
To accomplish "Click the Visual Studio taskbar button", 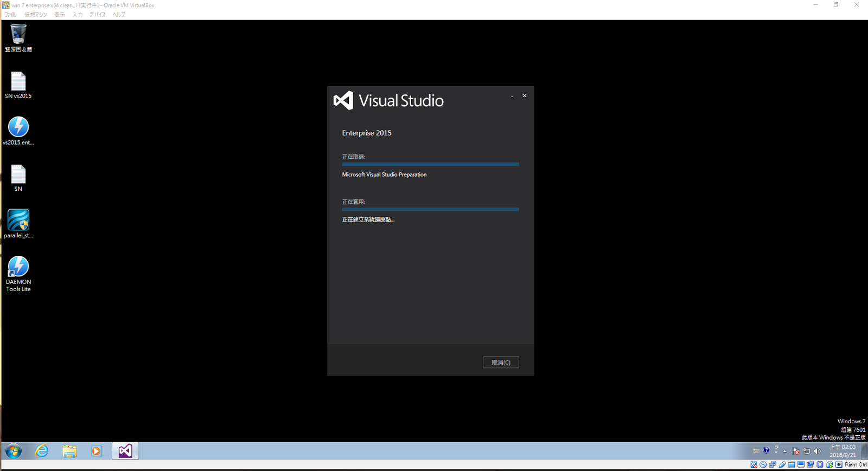I will pyautogui.click(x=125, y=451).
